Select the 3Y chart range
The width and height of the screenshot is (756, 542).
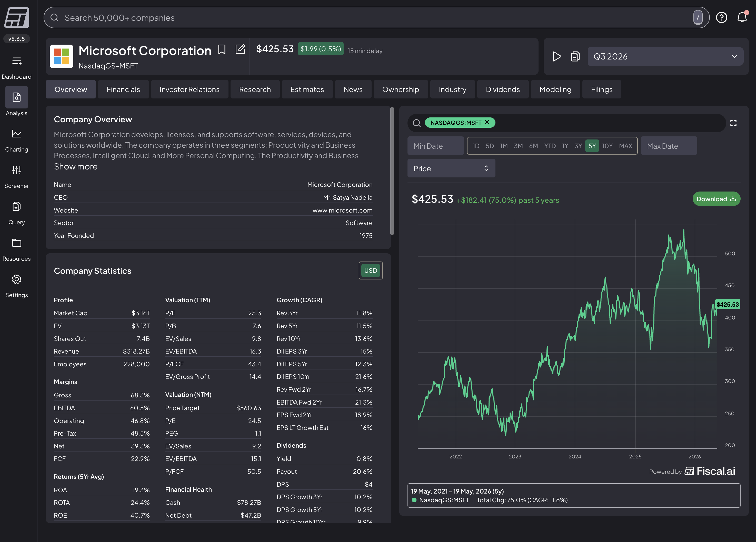click(x=578, y=146)
